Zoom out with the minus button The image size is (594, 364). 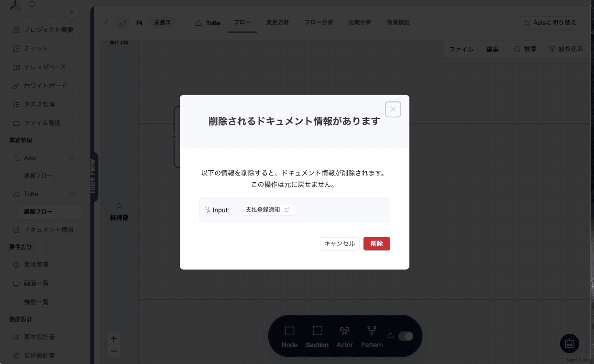114,351
